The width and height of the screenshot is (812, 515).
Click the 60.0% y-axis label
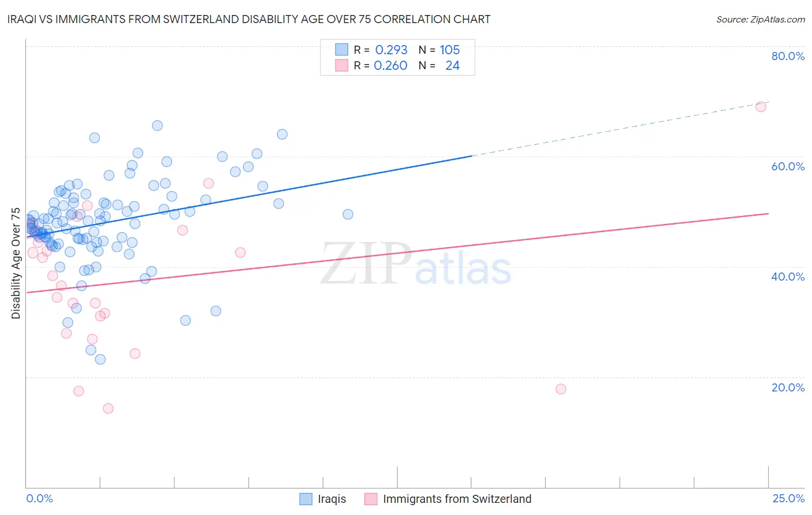[788, 166]
